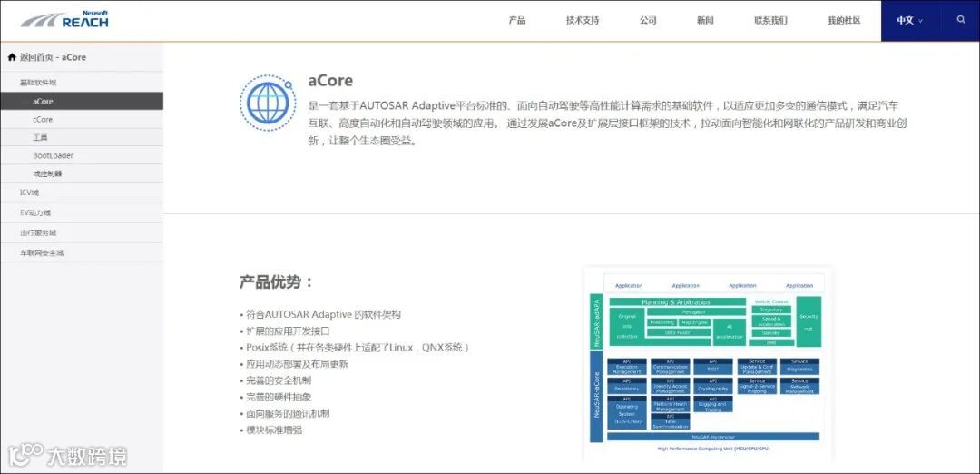Expand the 车联网安全域 sidebar section
980x474 pixels.
pyautogui.click(x=82, y=252)
